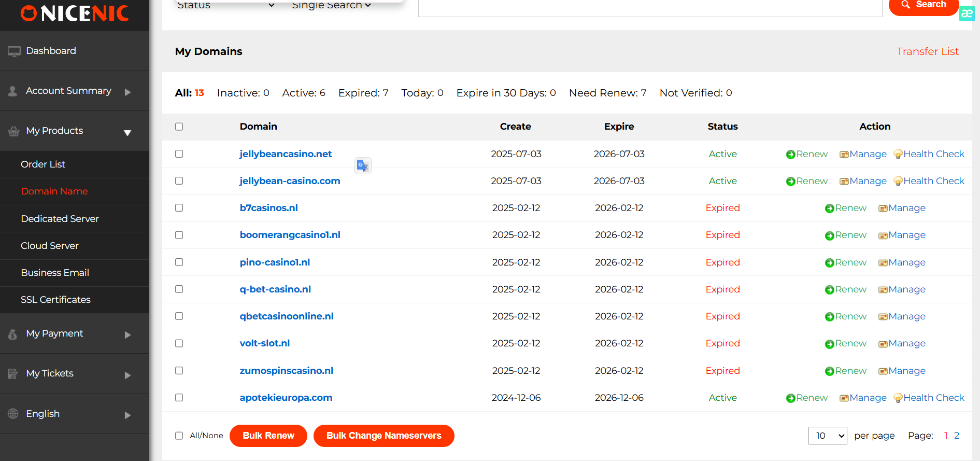
Task: Click the manage icon for zumospinscasino.nl
Action: [x=883, y=371]
